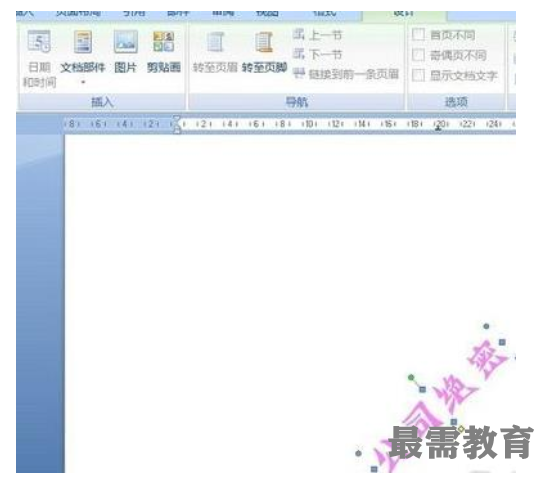This screenshot has width=540, height=482.
Task: Toggle 显示文档文字 checkbox
Action: coord(418,75)
